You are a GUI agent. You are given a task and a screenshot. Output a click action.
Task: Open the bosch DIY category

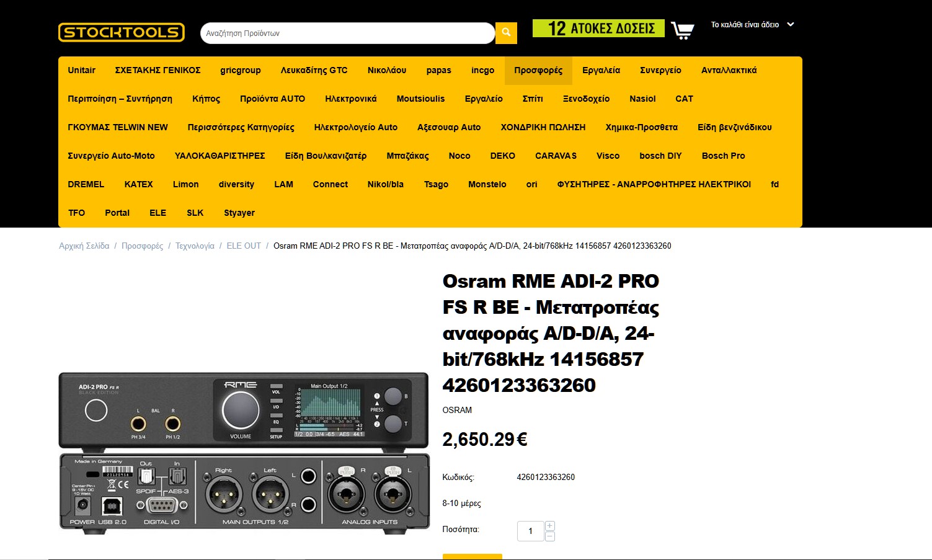point(660,156)
